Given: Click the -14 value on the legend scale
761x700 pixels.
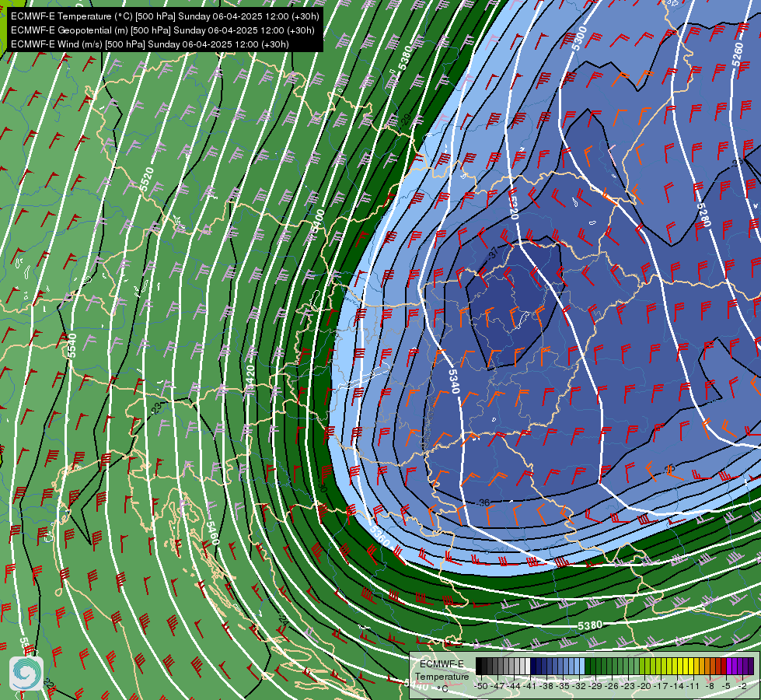Looking at the screenshot, I should point(677,686).
